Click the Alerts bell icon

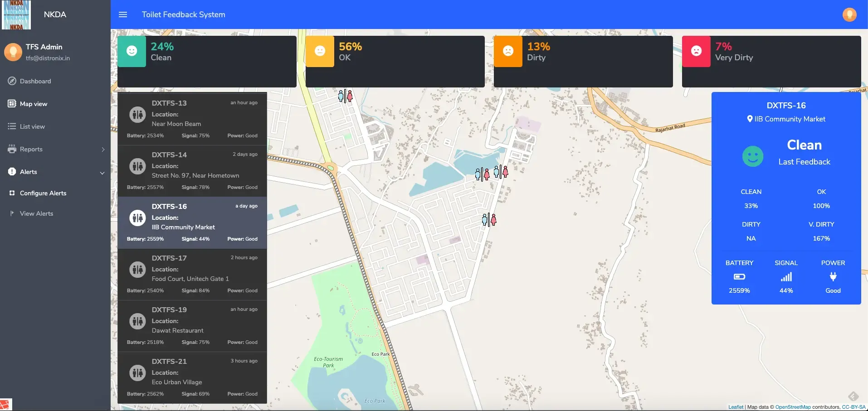[11, 171]
